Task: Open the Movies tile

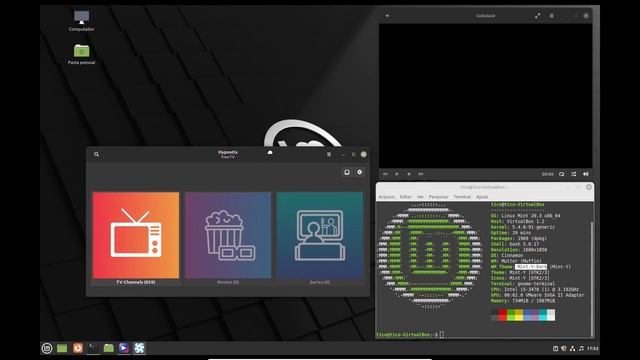Action: 228,235
